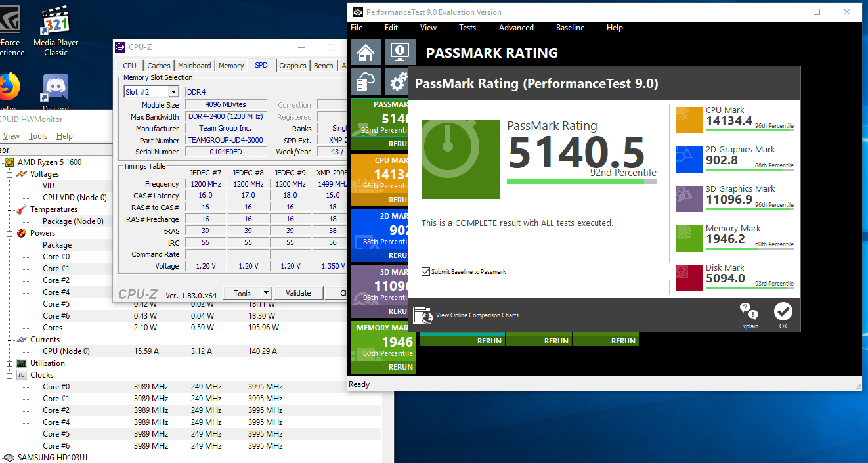
Task: Switch to the Mainboard tab in CPU-Z
Action: 194,66
